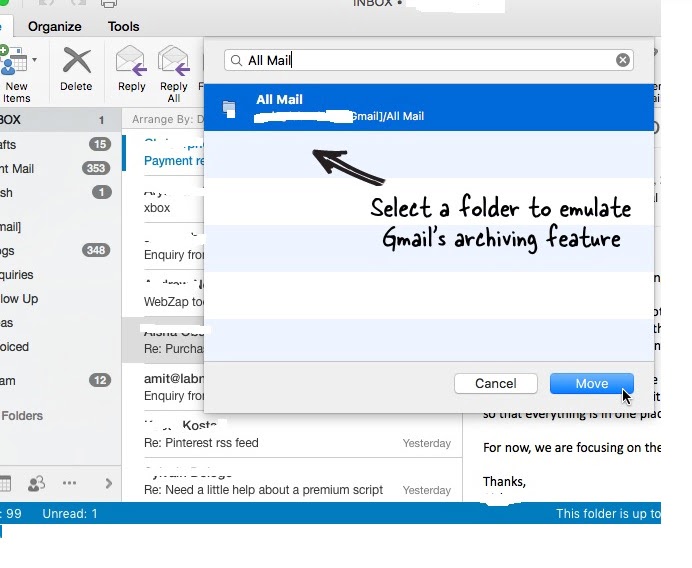Open the WebZap email

pyautogui.click(x=163, y=293)
